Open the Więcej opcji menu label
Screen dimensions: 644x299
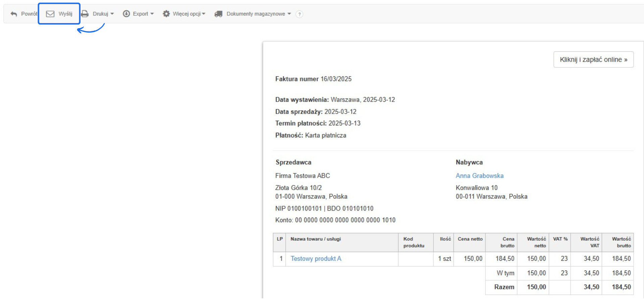[x=186, y=14]
